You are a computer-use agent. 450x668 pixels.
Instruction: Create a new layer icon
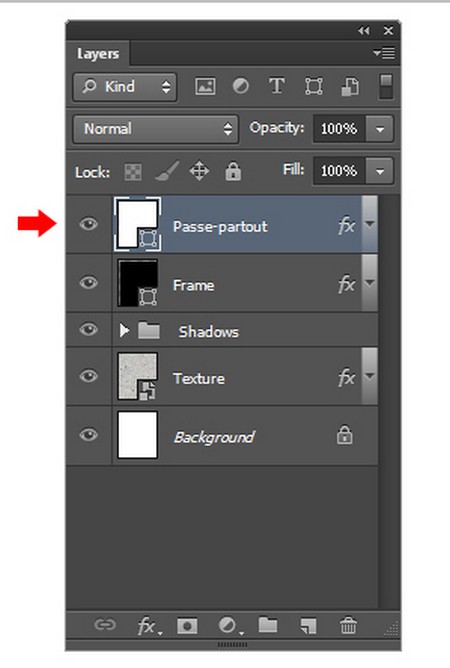pos(308,626)
